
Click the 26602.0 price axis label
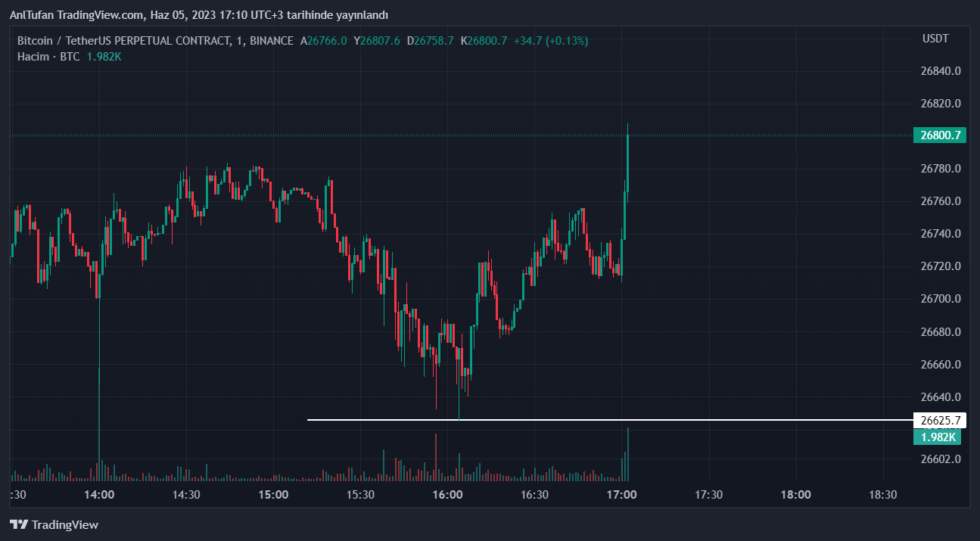click(941, 459)
